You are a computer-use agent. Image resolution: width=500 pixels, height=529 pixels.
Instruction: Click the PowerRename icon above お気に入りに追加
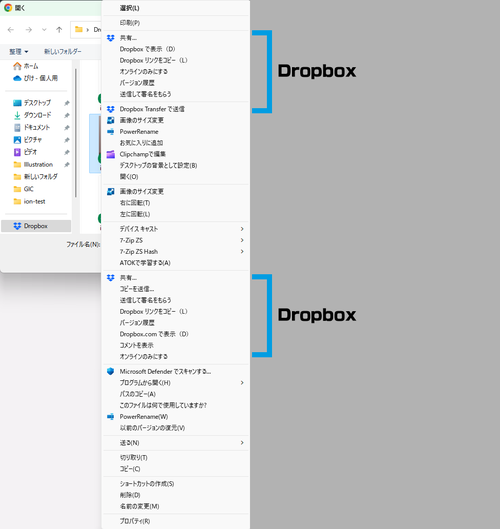pyautogui.click(x=111, y=132)
